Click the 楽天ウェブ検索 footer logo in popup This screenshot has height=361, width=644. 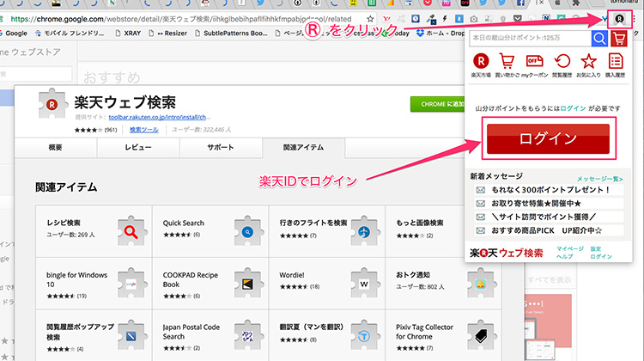[x=507, y=253]
